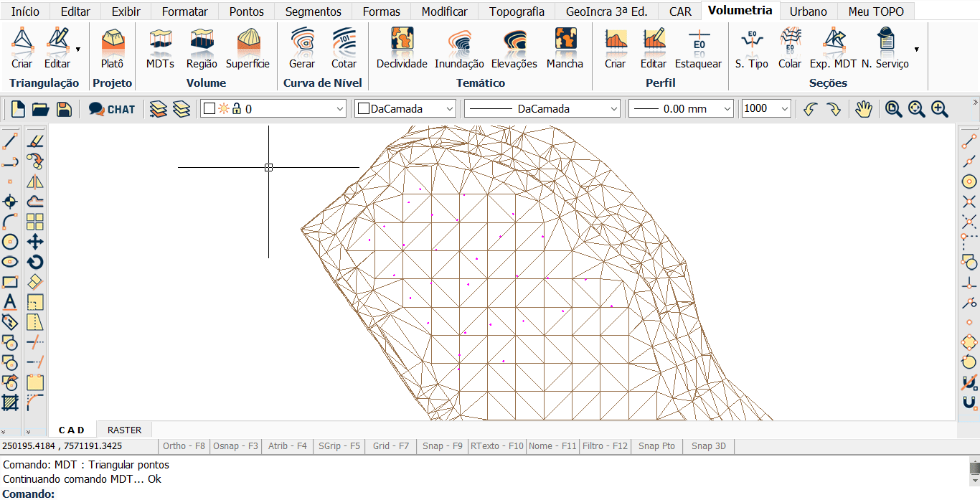
Task: Select the MDTs volume tool
Action: point(160,48)
